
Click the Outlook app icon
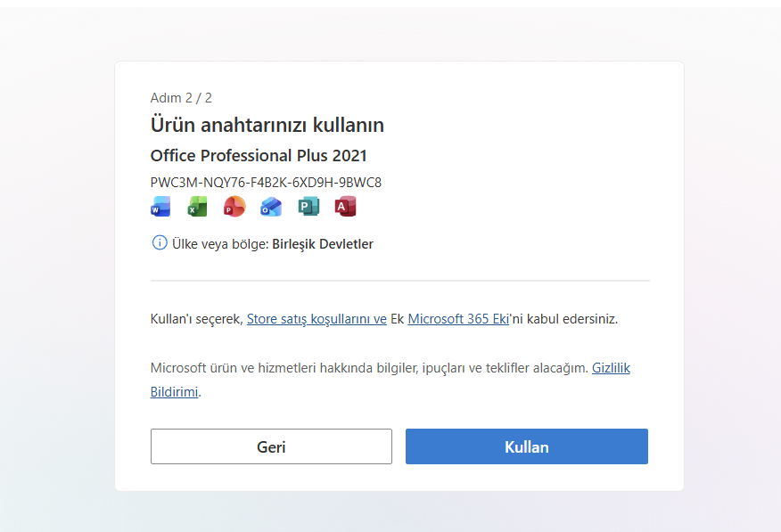271,207
